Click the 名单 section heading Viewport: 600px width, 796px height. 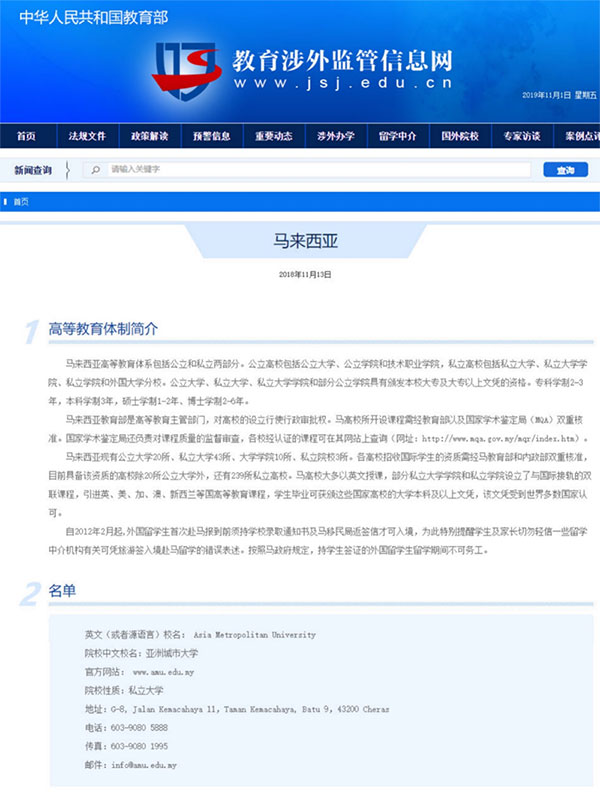pos(62,591)
